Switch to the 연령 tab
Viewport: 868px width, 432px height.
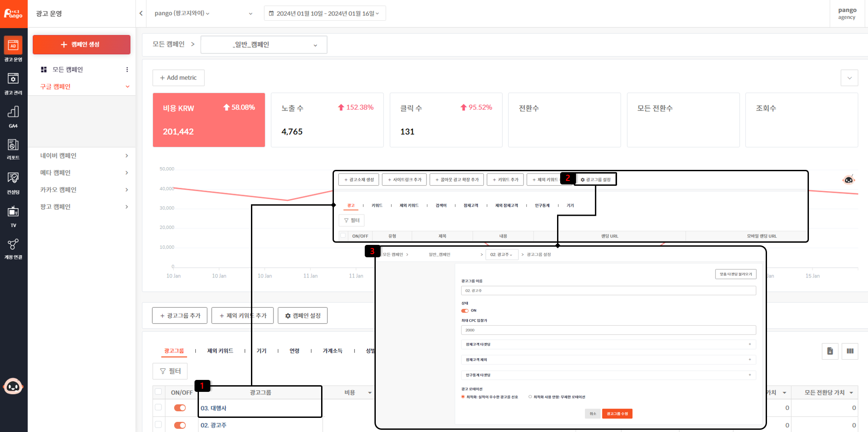point(295,351)
